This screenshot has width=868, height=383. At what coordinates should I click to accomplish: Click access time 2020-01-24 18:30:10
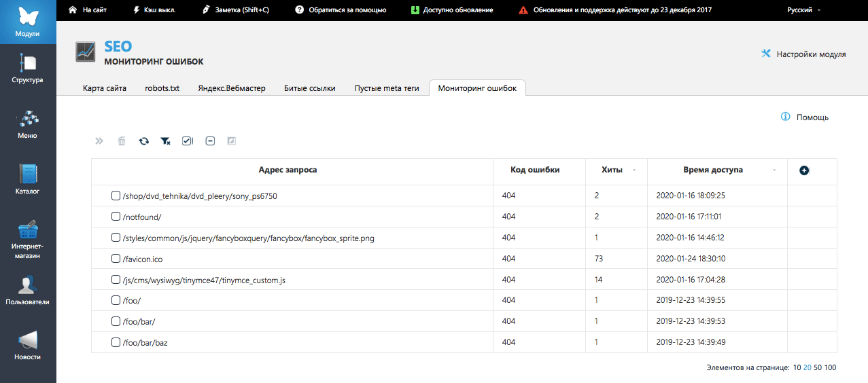[691, 259]
